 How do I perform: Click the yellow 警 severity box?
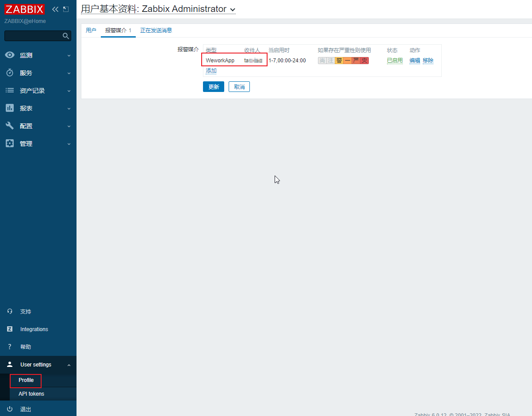[339, 61]
